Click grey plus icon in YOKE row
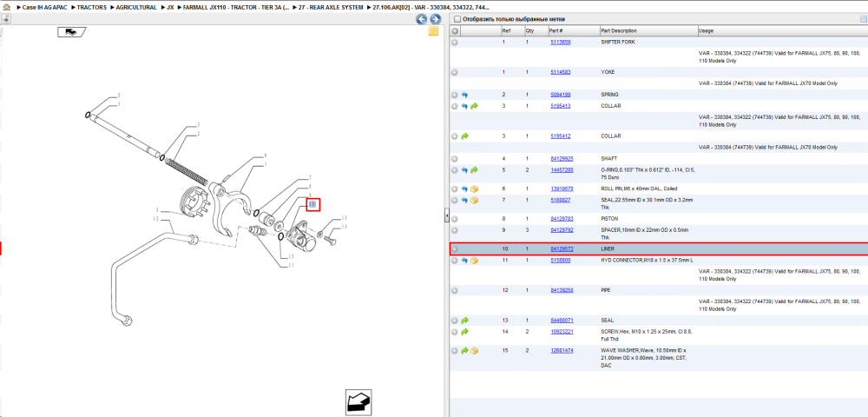The height and width of the screenshot is (417, 868). tap(455, 72)
